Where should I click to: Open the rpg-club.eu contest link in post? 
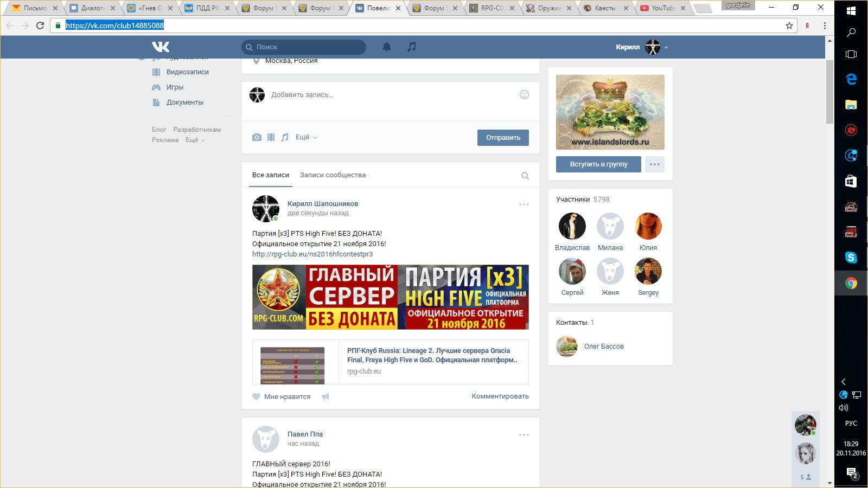point(312,254)
